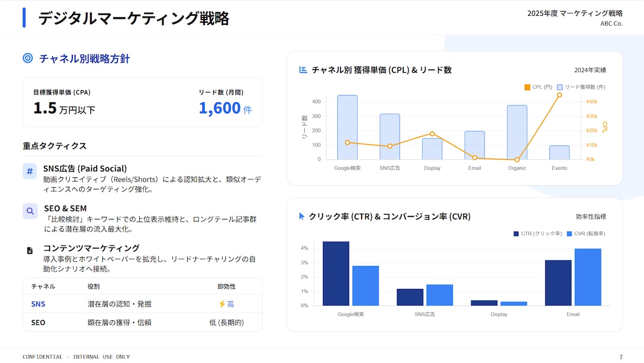Click the dark blue CTR legend swatch
Image resolution: width=644 pixels, height=363 pixels.
(516, 234)
